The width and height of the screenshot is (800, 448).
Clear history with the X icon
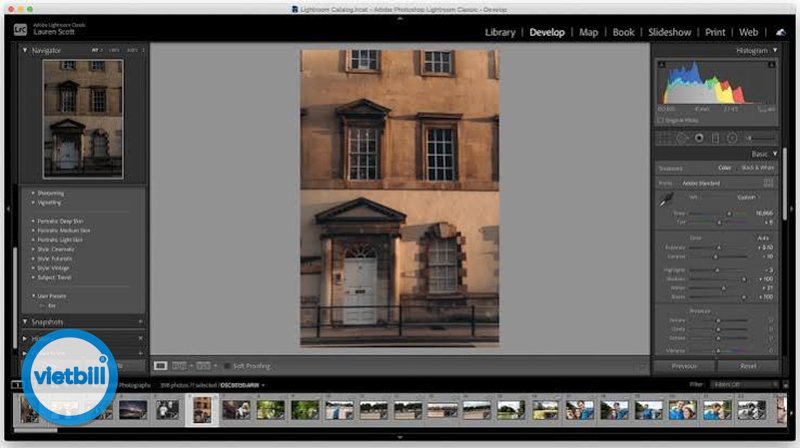(140, 338)
